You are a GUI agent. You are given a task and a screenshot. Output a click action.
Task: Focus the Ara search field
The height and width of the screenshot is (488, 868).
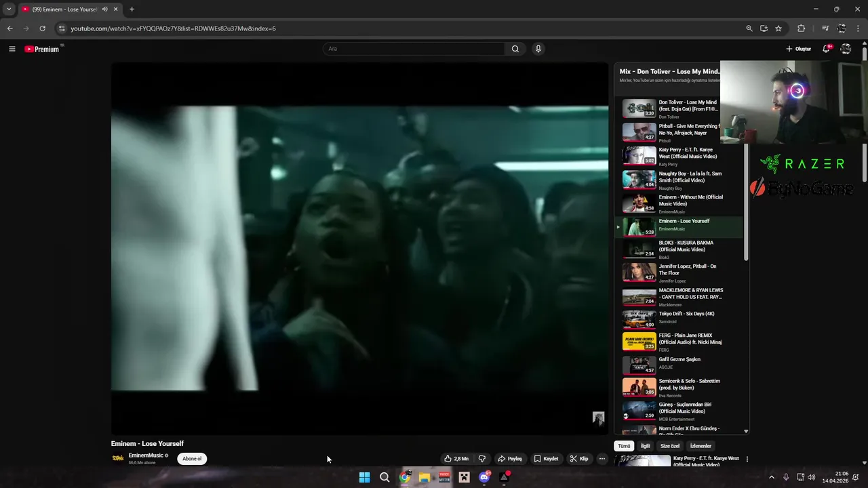(414, 49)
